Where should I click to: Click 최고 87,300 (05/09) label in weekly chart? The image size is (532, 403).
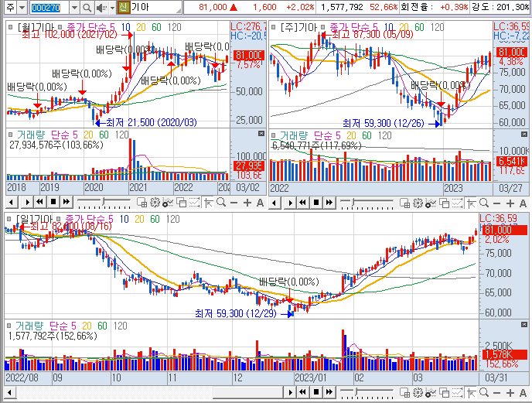pos(372,34)
